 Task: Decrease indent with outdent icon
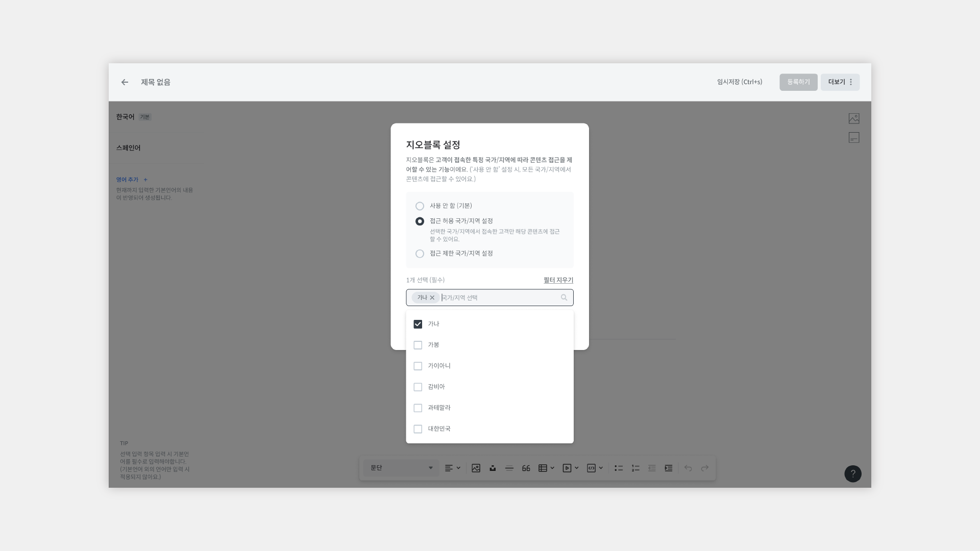coord(652,468)
